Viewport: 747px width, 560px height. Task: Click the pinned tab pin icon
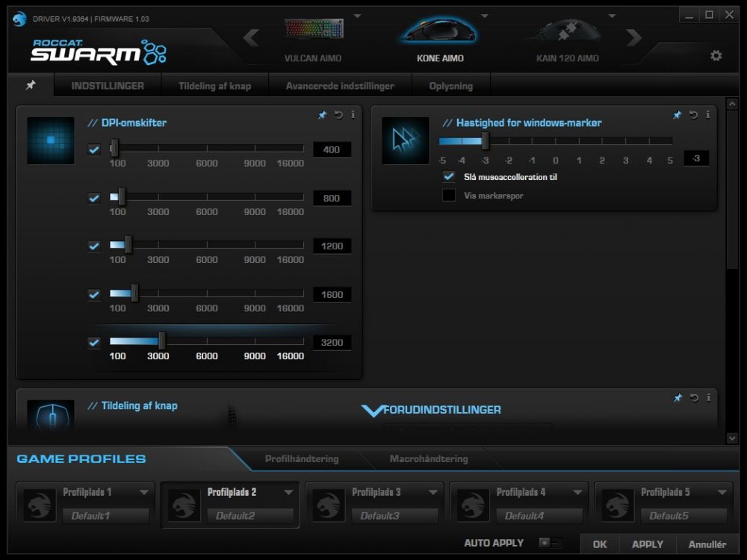click(x=31, y=85)
